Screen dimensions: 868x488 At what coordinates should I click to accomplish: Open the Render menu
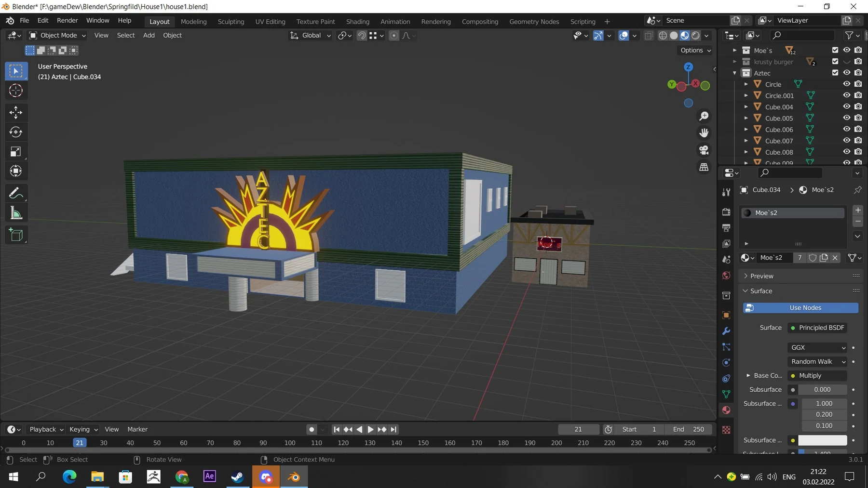point(67,21)
